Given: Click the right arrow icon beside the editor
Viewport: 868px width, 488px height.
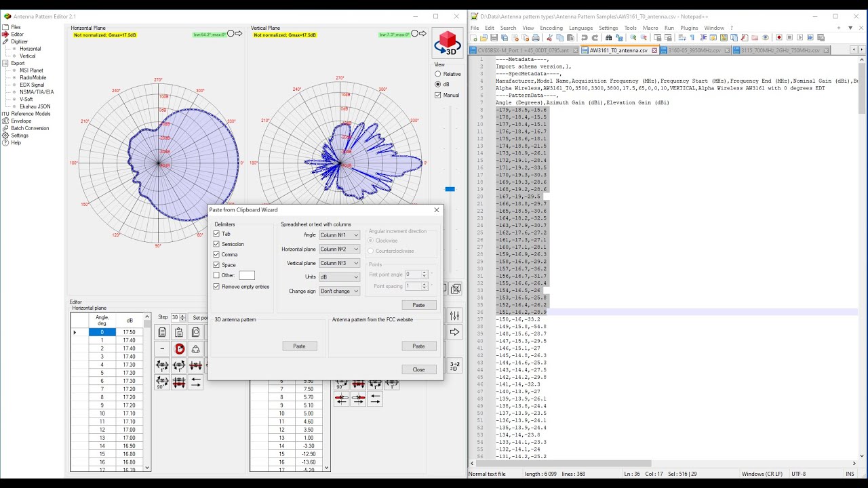Looking at the screenshot, I should click(454, 332).
